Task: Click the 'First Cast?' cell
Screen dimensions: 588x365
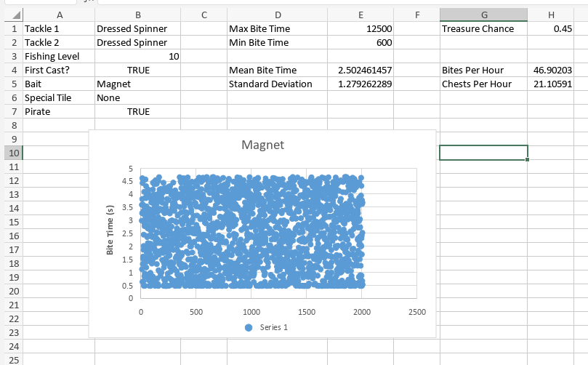Action: pos(60,70)
